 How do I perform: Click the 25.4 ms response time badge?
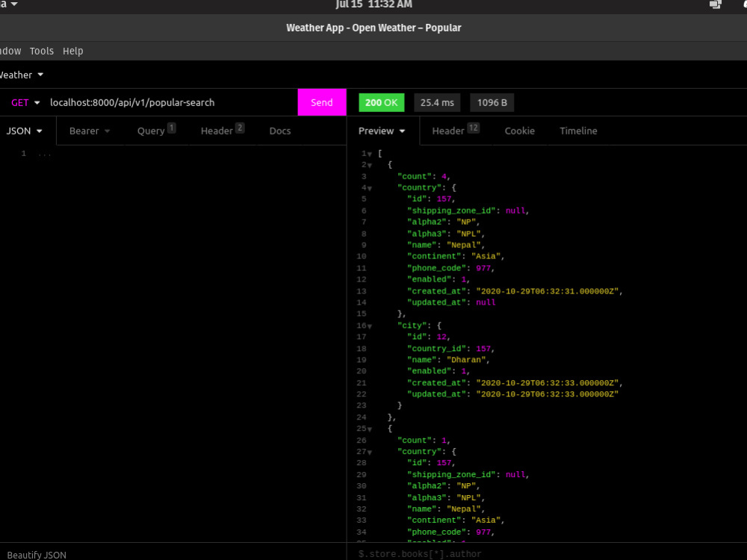coord(437,102)
